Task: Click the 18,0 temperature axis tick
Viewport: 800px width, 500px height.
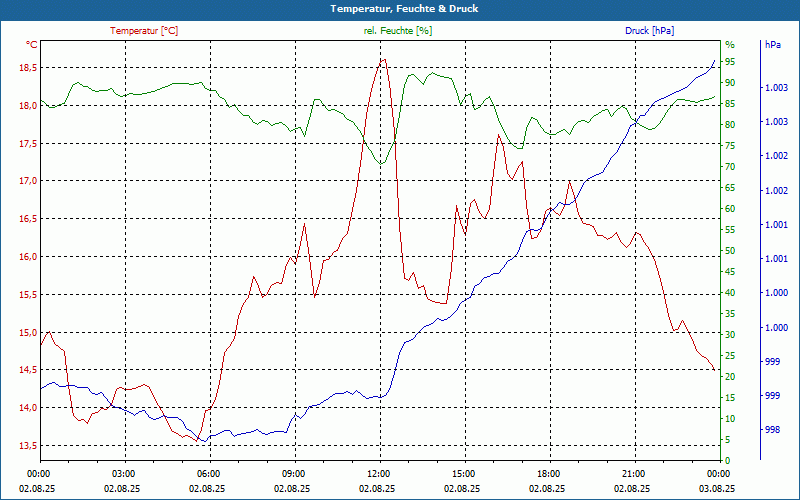Action: click(x=29, y=106)
